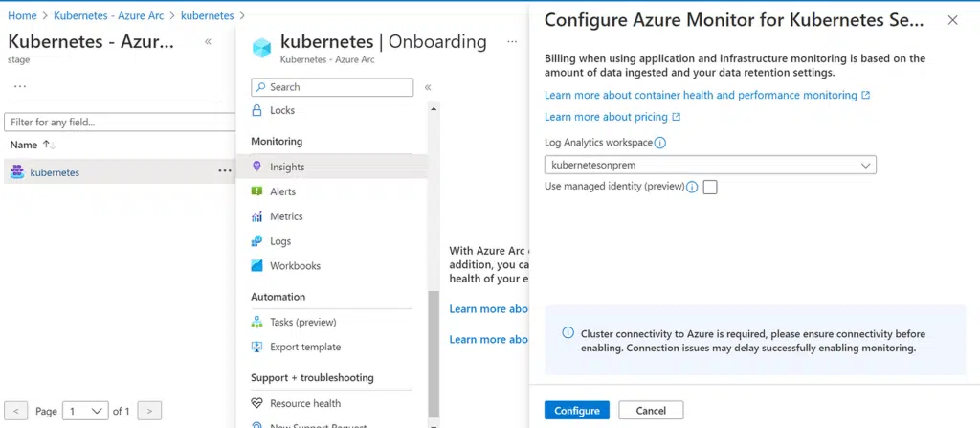Close the Configure Azure Monitor panel

[x=952, y=20]
